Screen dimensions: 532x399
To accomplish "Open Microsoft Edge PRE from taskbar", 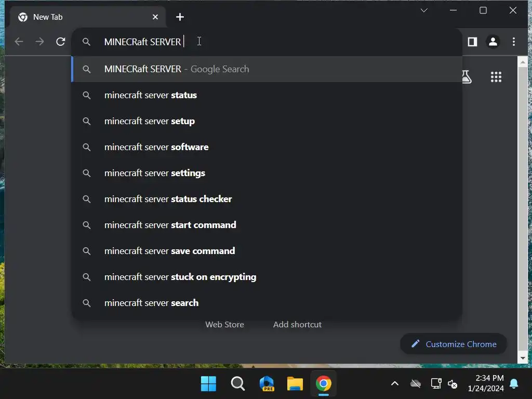I will pos(267,384).
